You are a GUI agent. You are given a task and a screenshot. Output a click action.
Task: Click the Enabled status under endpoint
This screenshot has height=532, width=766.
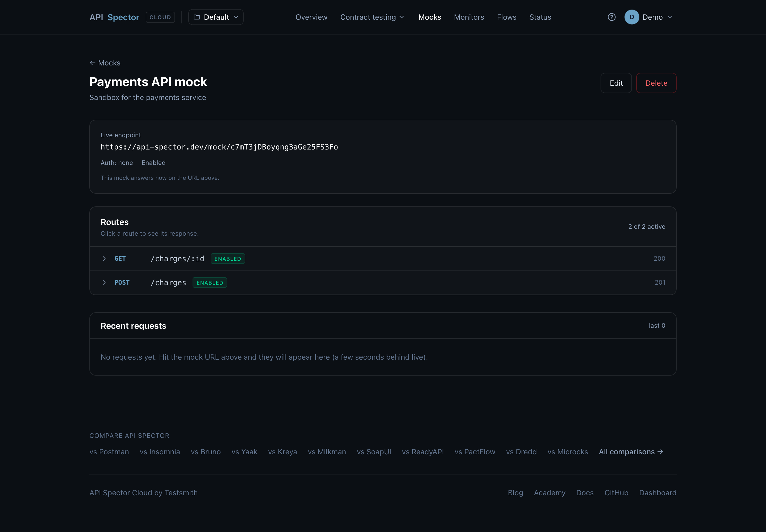(x=154, y=163)
